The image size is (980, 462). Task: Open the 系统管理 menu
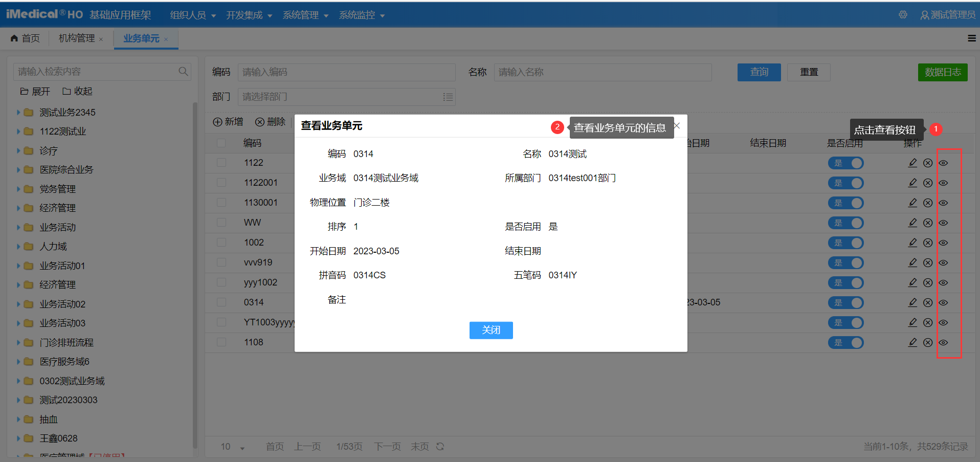[305, 15]
